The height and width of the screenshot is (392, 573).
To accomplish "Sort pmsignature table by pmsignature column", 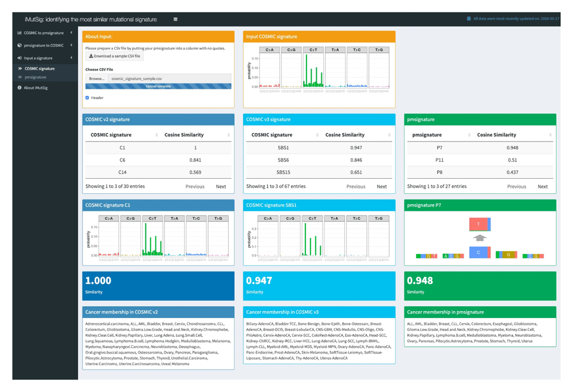I will tap(469, 135).
